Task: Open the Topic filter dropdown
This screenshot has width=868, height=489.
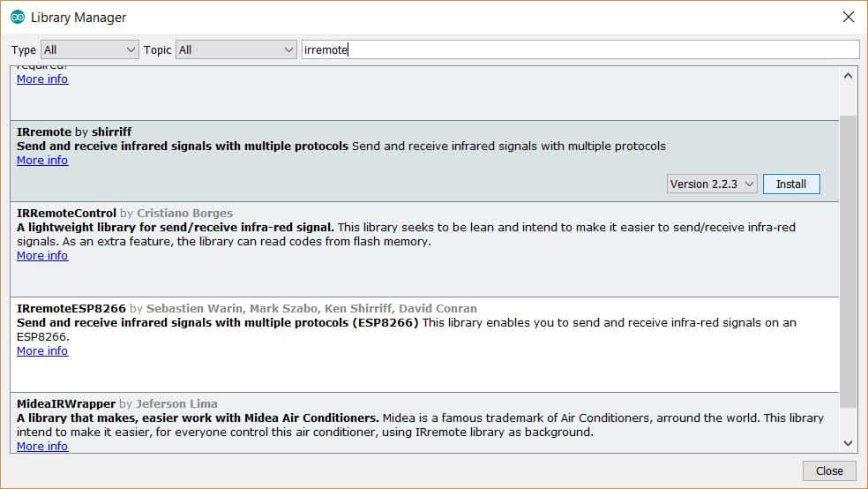Action: [x=236, y=49]
